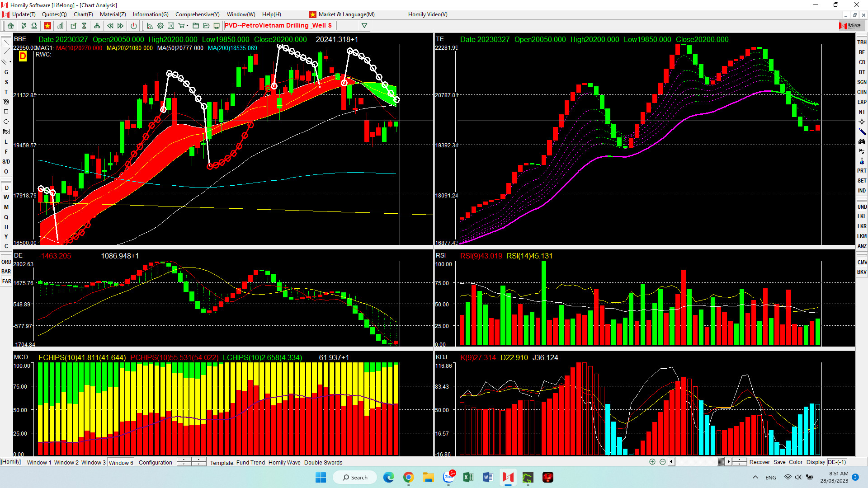
Task: Switch to weekly period W button
Action: point(6,197)
